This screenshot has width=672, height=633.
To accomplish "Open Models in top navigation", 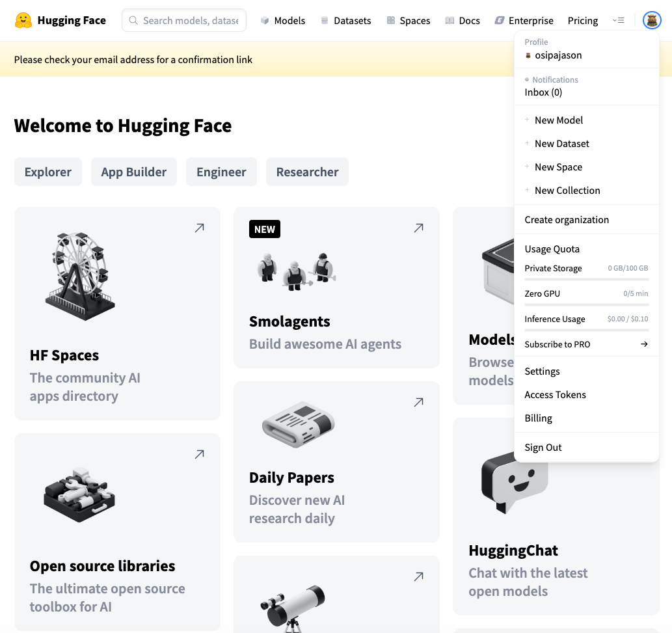I will click(283, 20).
